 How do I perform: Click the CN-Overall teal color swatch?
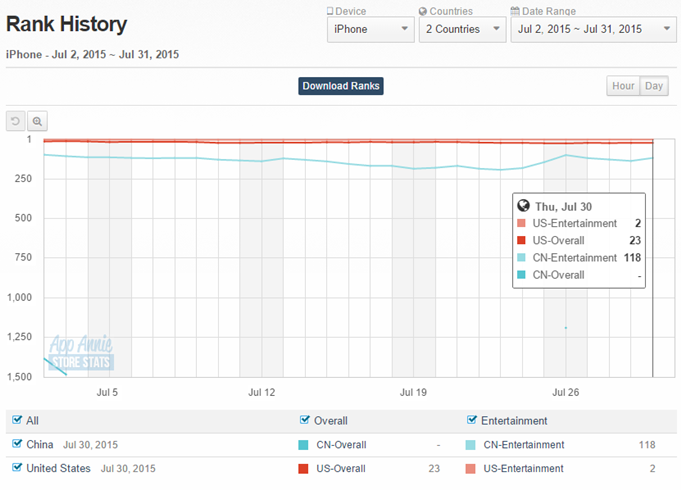coord(305,445)
